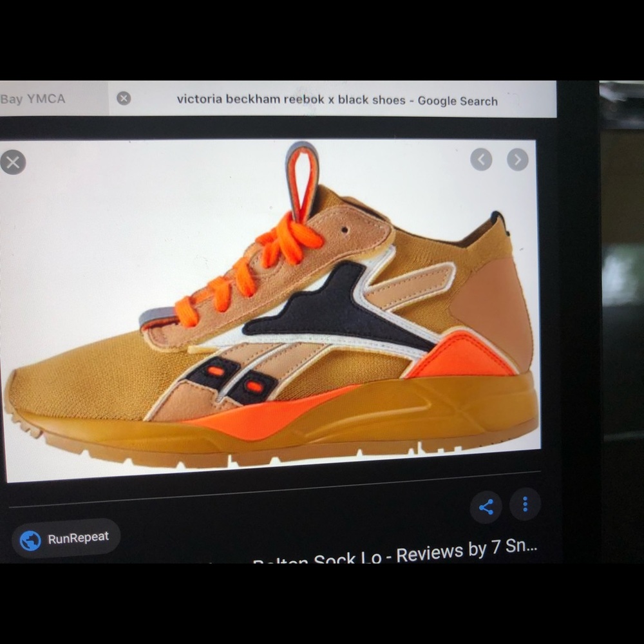Go to the previous image result

(x=481, y=159)
